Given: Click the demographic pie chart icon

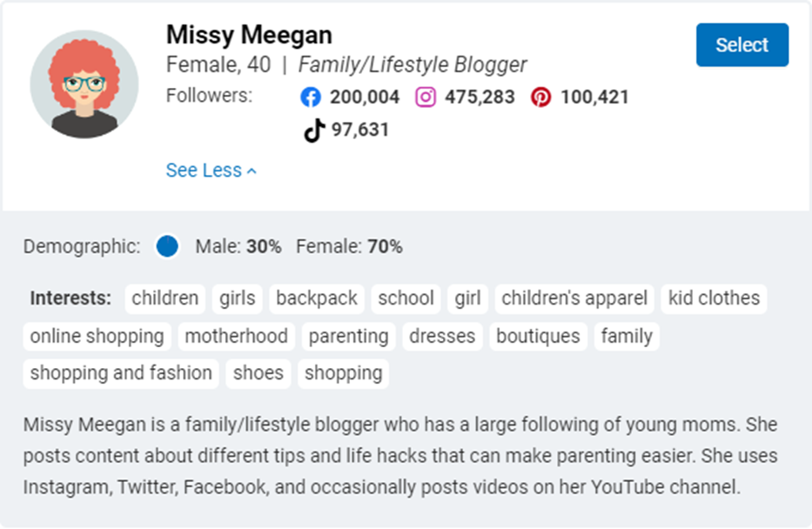Looking at the screenshot, I should (167, 246).
